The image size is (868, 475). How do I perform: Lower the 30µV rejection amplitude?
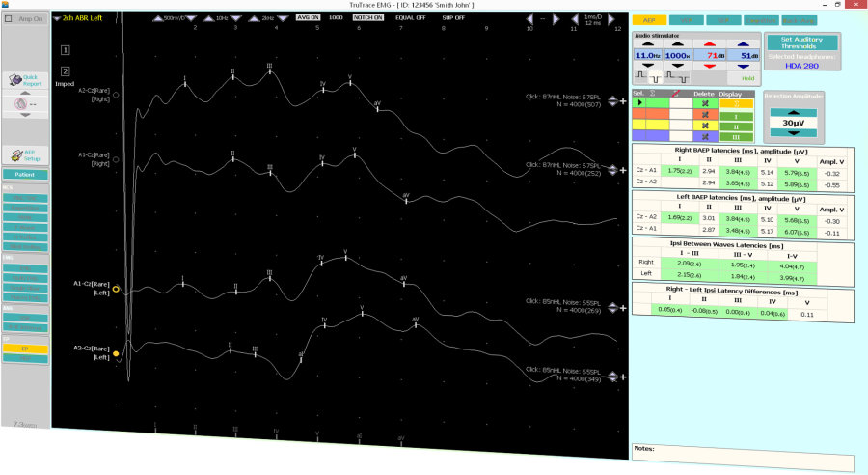794,133
